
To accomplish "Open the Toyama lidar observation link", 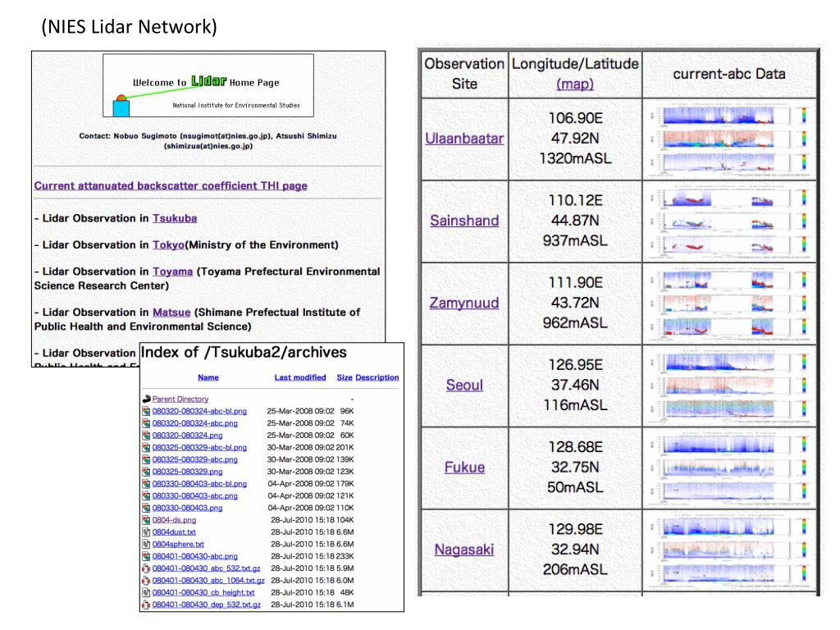I will point(172,272).
